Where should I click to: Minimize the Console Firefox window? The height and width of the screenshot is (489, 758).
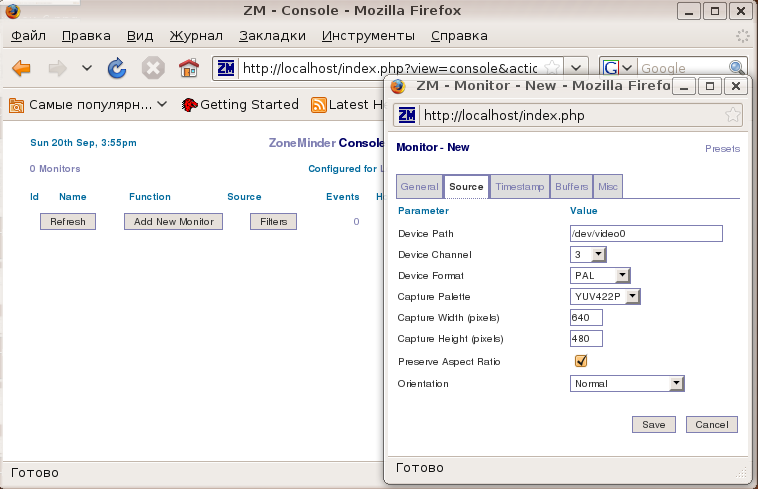(x=689, y=11)
